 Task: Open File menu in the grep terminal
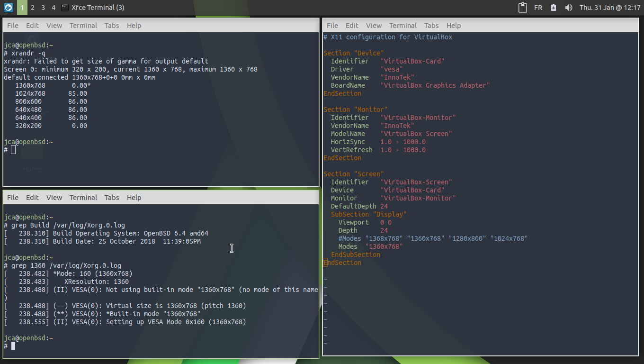(13, 198)
